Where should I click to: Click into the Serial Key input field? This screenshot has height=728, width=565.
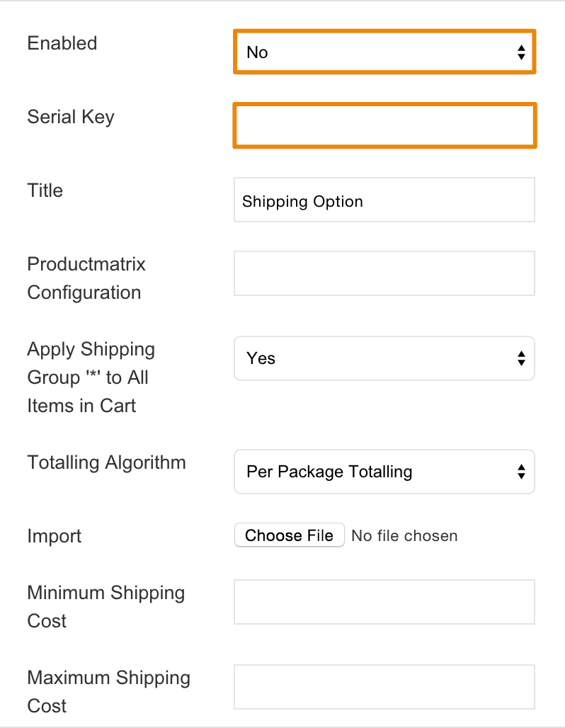pyautogui.click(x=384, y=125)
